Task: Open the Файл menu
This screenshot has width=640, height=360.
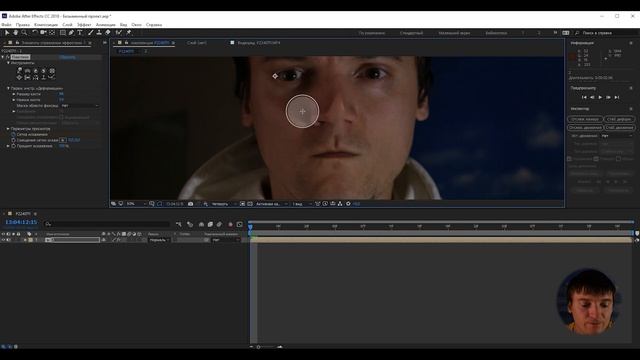Action: (x=6, y=25)
